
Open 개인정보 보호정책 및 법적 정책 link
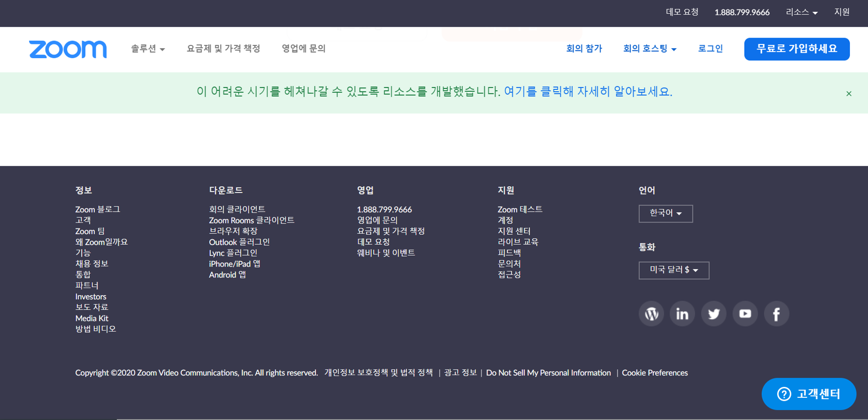(379, 373)
